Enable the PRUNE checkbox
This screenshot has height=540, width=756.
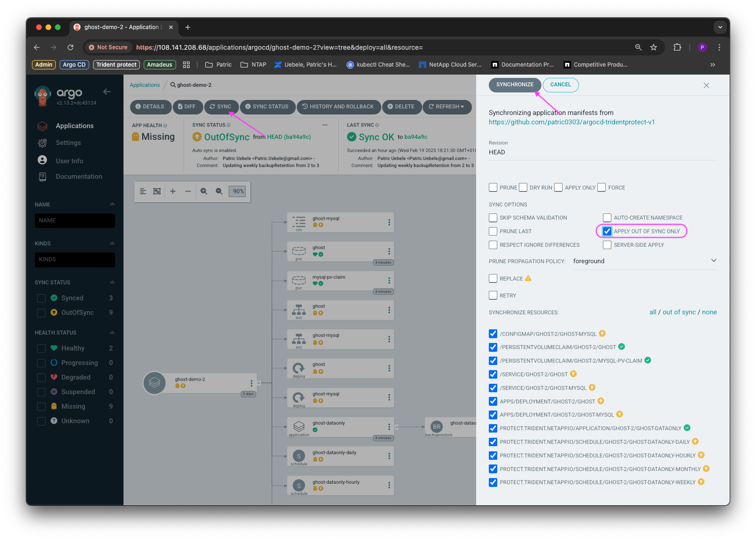[493, 187]
